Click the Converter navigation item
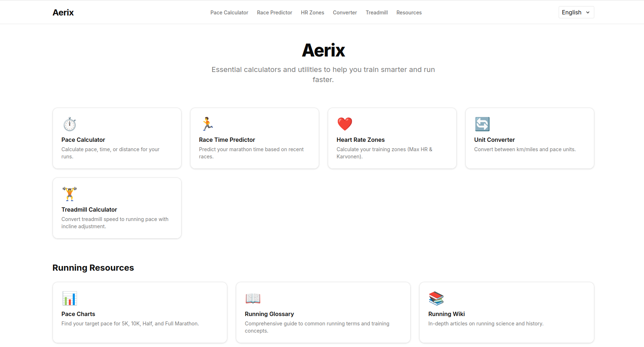Viewport: 644px width, 347px height. tap(345, 12)
